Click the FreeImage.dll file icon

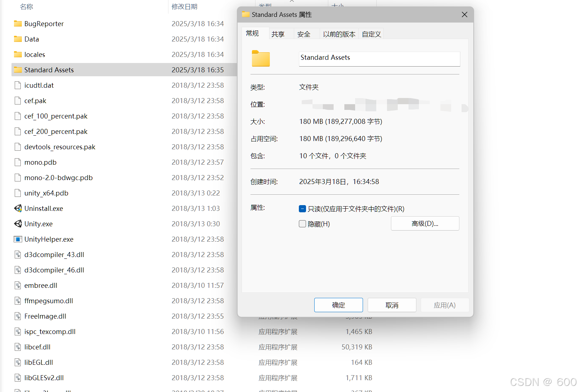coord(18,316)
